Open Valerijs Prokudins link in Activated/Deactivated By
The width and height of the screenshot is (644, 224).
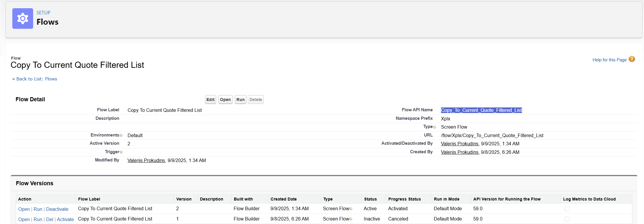pyautogui.click(x=460, y=144)
